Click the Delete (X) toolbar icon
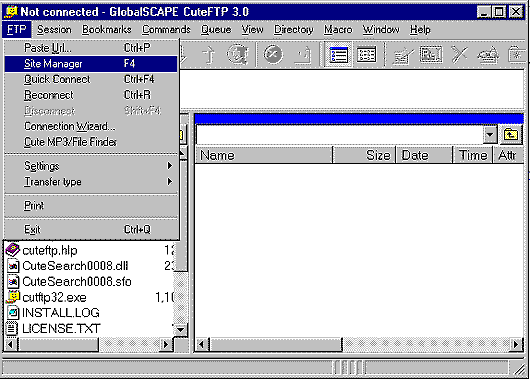This screenshot has height=379, width=530. point(459,55)
